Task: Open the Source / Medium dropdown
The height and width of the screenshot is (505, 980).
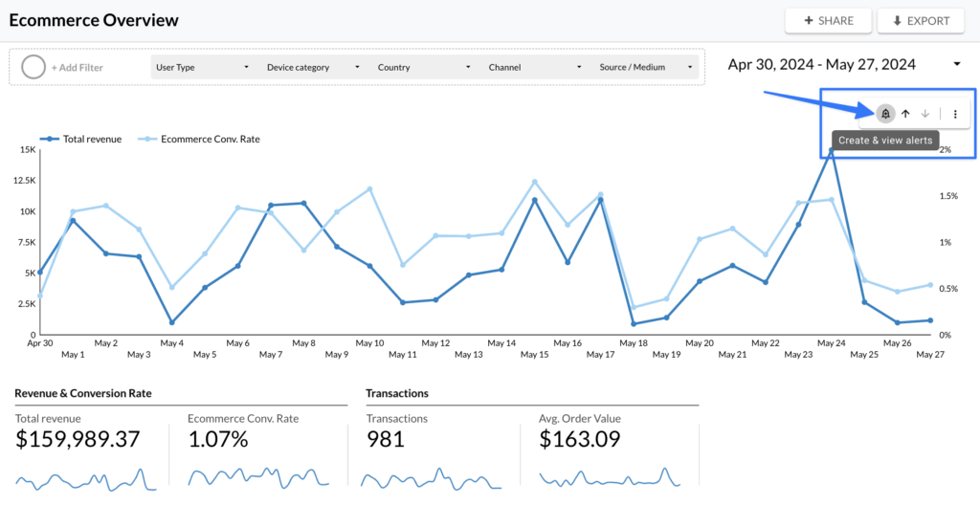Action: pyautogui.click(x=645, y=68)
